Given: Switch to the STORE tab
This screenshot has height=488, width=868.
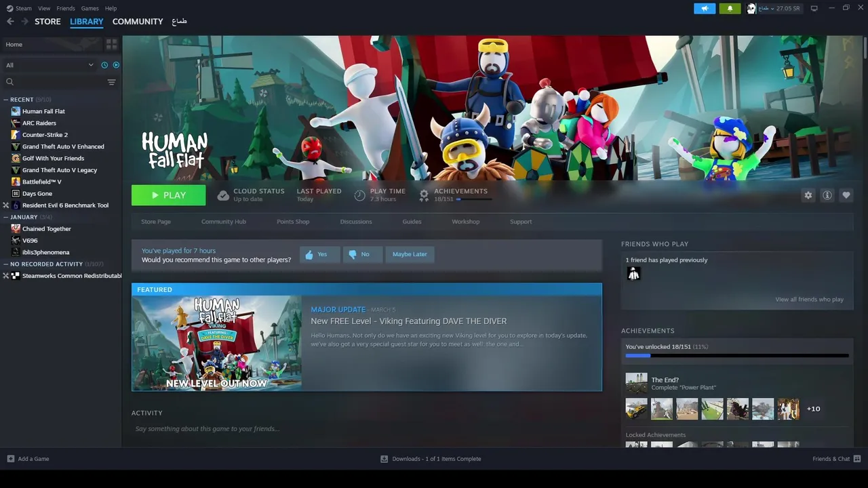Looking at the screenshot, I should [x=47, y=22].
